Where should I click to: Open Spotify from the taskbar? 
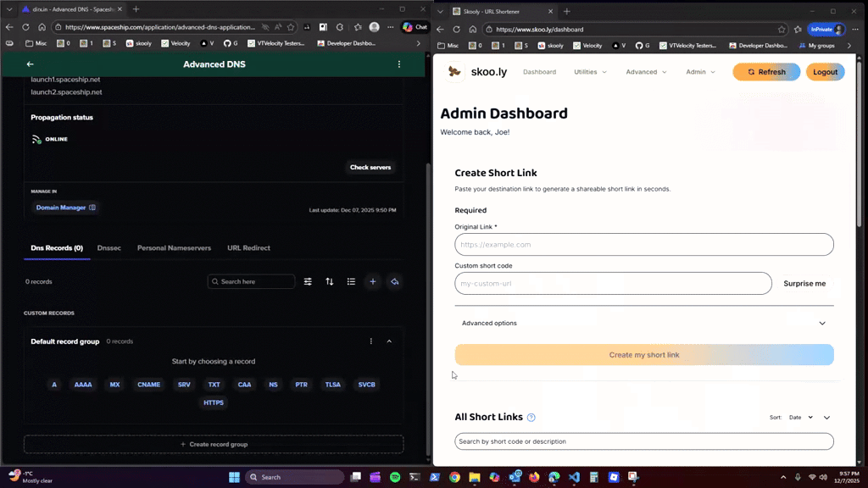pos(394,477)
